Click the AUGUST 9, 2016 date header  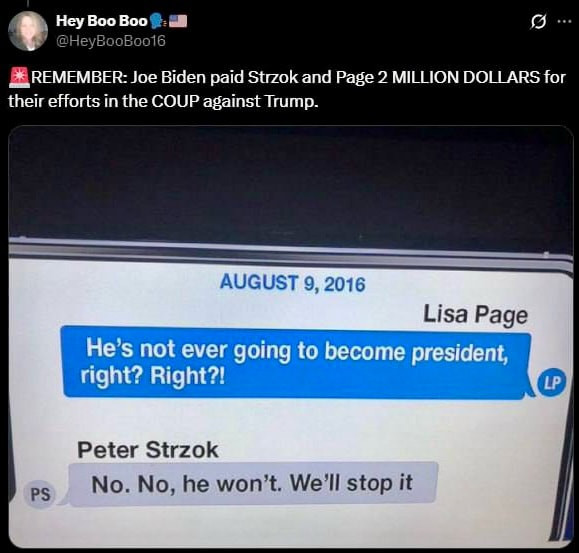click(292, 284)
